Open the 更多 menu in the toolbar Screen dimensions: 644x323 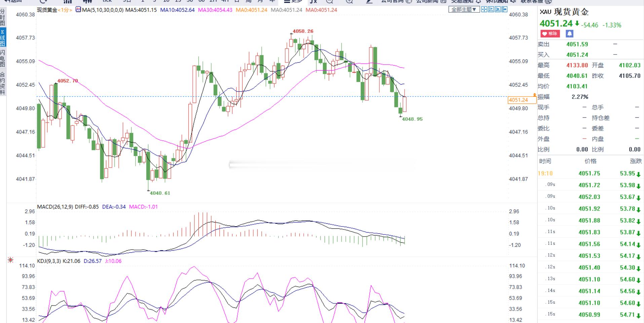tap(293, 1)
